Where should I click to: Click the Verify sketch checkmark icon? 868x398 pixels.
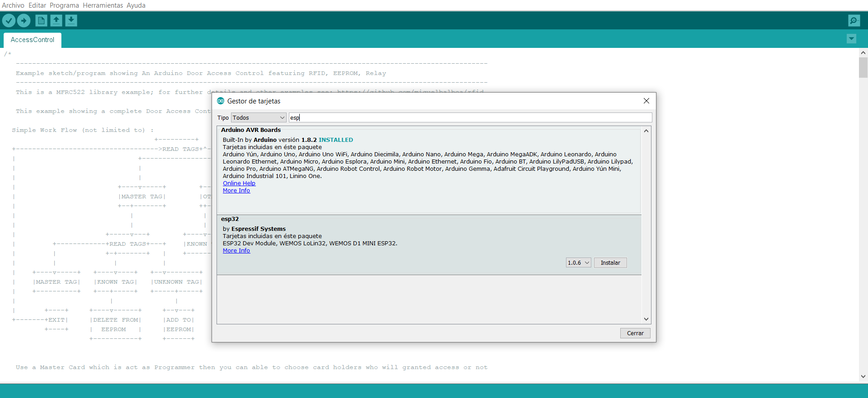(x=9, y=20)
